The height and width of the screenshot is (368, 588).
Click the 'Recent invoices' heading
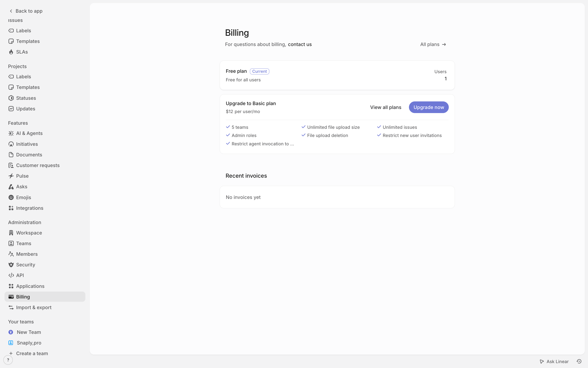point(246,176)
